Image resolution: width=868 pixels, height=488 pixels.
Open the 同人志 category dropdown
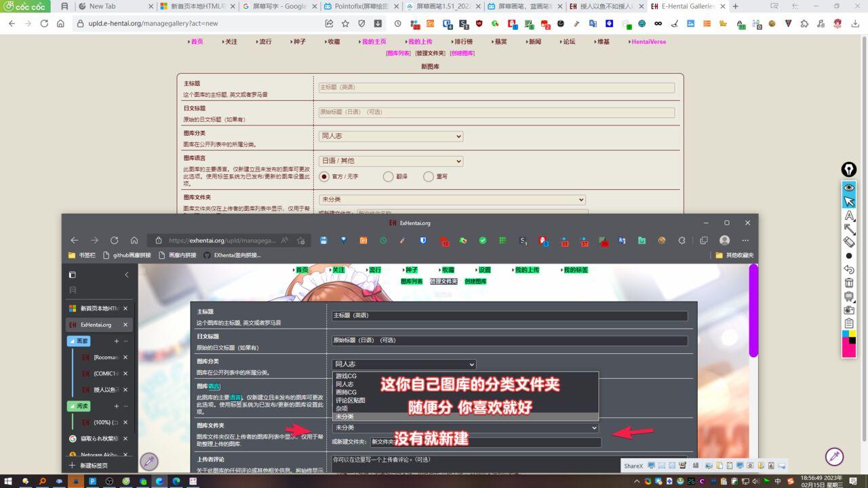coord(391,136)
